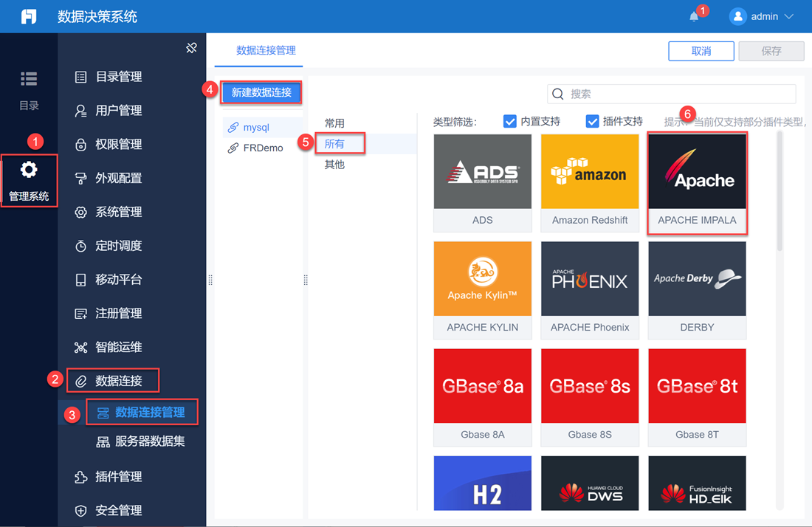812x527 pixels.
Task: Toggle the 插件支持 checkbox
Action: 592,121
